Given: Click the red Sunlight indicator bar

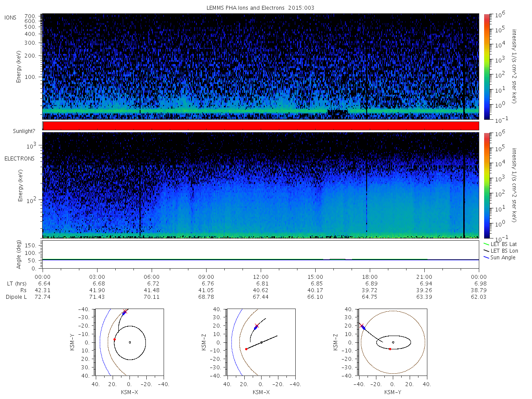Looking at the screenshot, I should (x=261, y=126).
